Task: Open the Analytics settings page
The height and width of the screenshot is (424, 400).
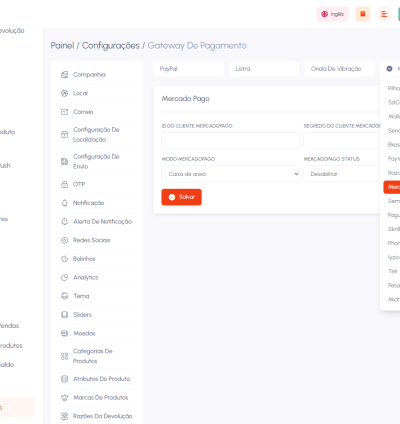Action: pyautogui.click(x=97, y=278)
